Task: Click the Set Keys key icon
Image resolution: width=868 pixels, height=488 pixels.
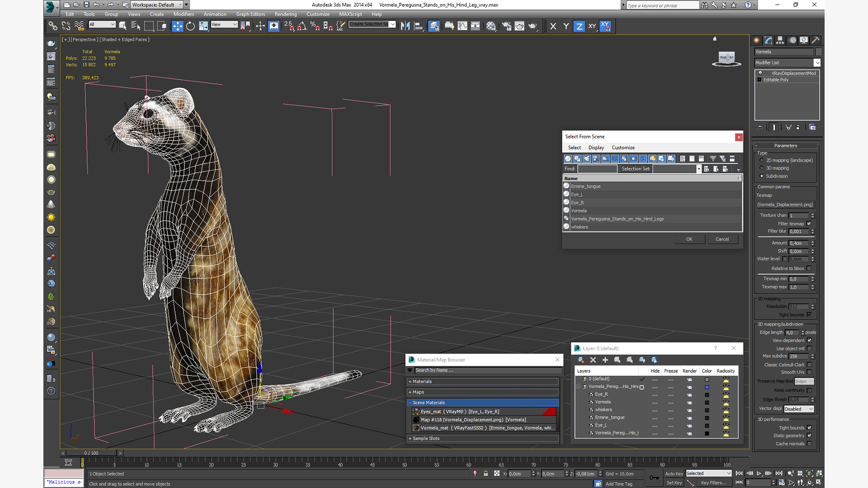Action: tap(654, 478)
